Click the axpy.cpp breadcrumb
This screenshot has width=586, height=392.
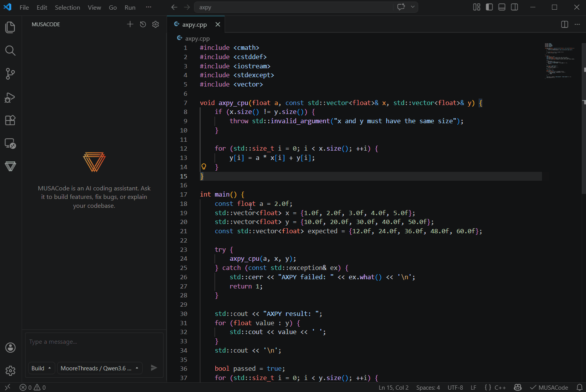[197, 38]
